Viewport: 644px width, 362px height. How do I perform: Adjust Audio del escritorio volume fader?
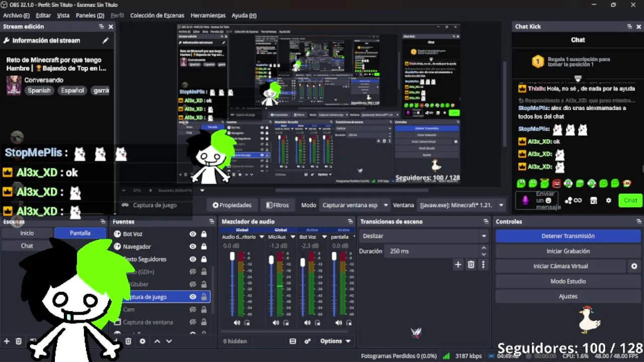pos(232,256)
